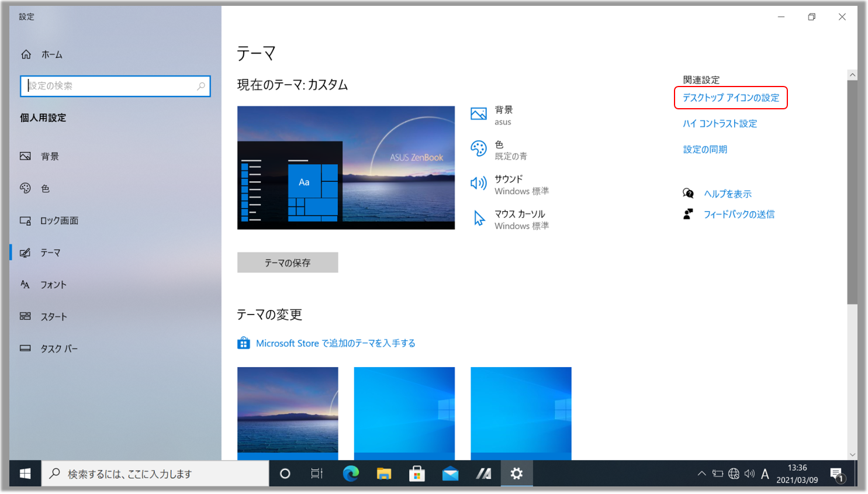Image resolution: width=868 pixels, height=494 pixels.
Task: Open デスクトップ アイコンの設定 link
Action: pos(731,98)
